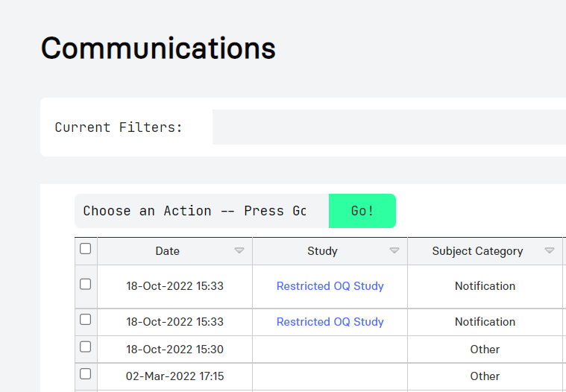Click the first row's date 18-Oct-2022 15:33
Screen dimensions: 566x392
pos(174,286)
